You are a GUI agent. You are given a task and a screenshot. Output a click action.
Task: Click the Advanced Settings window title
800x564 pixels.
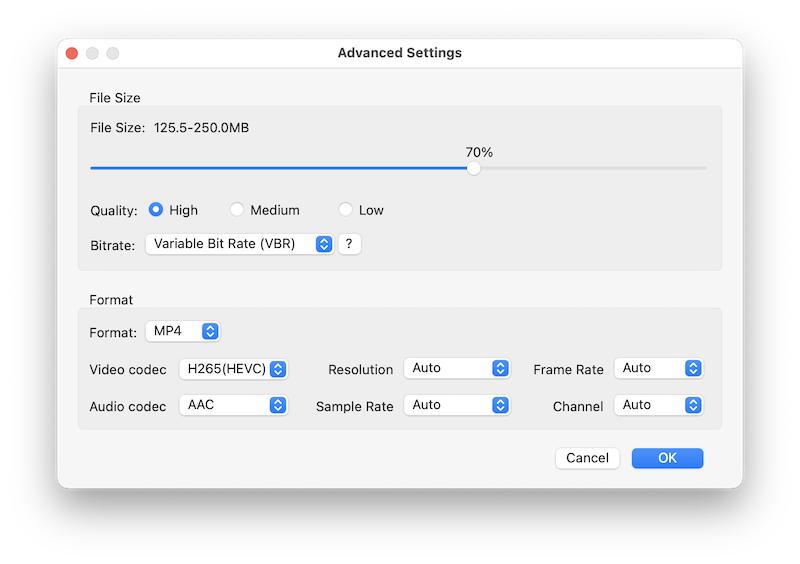[x=399, y=53]
